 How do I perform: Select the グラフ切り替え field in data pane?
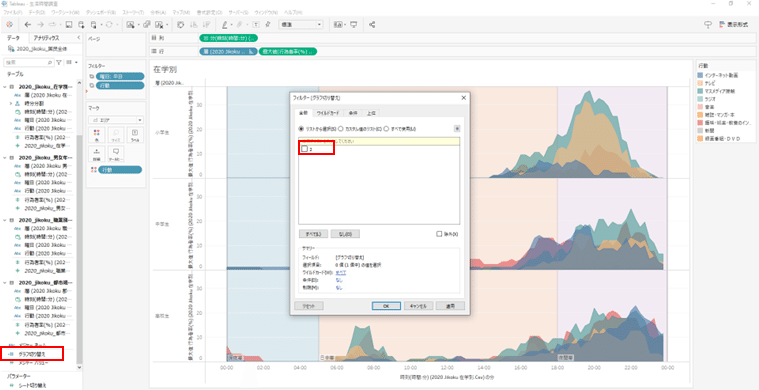(x=32, y=354)
